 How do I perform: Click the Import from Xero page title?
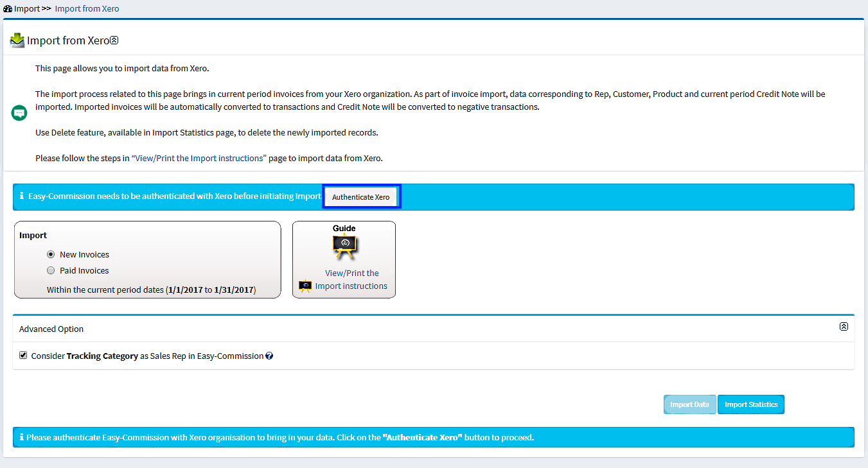(68, 40)
